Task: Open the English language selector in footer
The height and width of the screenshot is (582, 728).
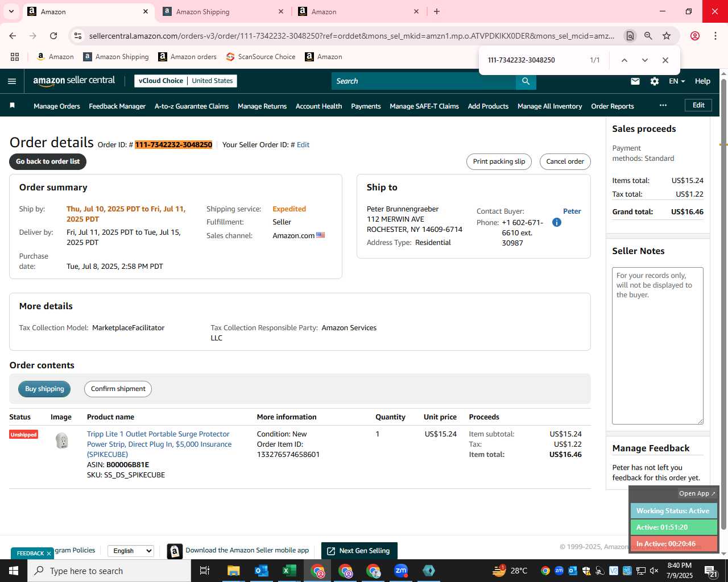Action: [131, 551]
